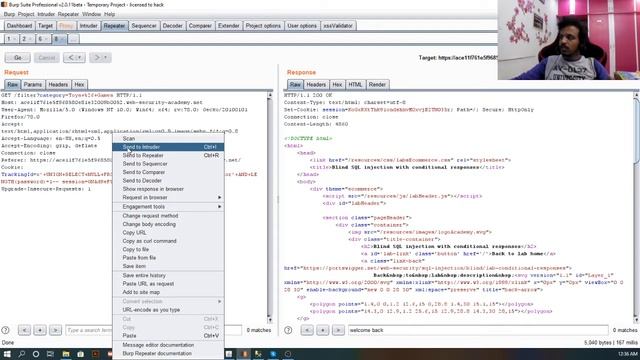Choose Copy URL from context menu

tap(168, 232)
